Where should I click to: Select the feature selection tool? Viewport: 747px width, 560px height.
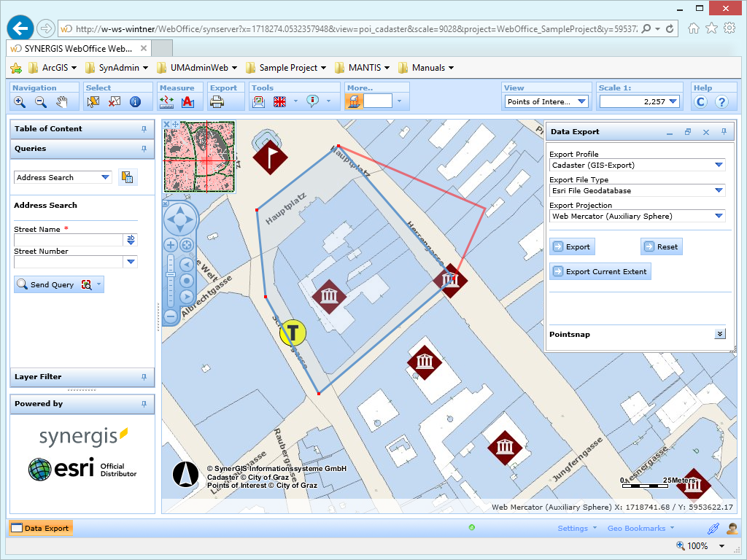pyautogui.click(x=93, y=102)
